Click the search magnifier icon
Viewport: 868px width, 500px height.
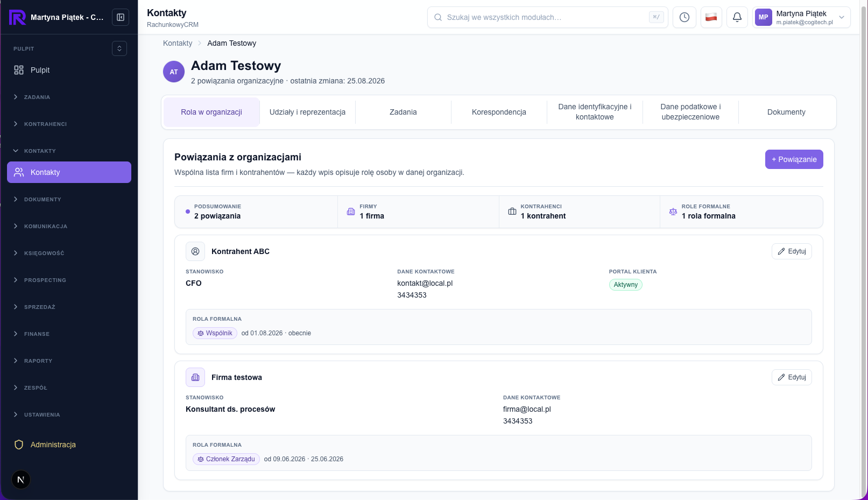coord(439,17)
